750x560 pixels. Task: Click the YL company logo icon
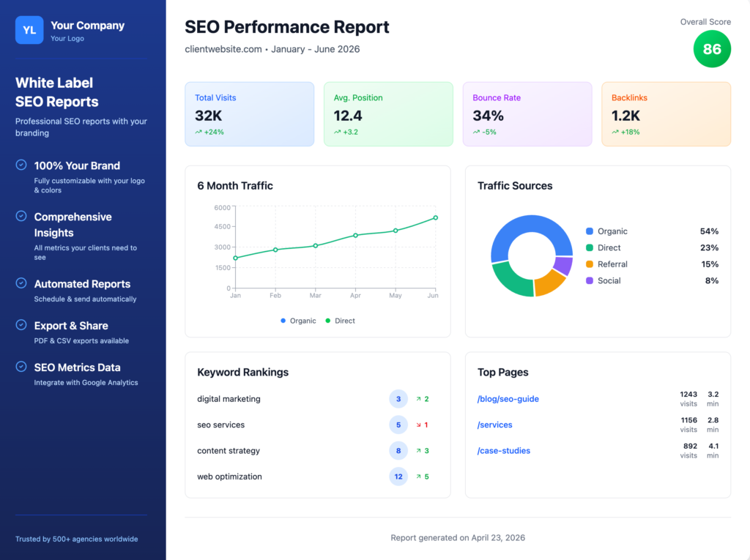pyautogui.click(x=29, y=30)
